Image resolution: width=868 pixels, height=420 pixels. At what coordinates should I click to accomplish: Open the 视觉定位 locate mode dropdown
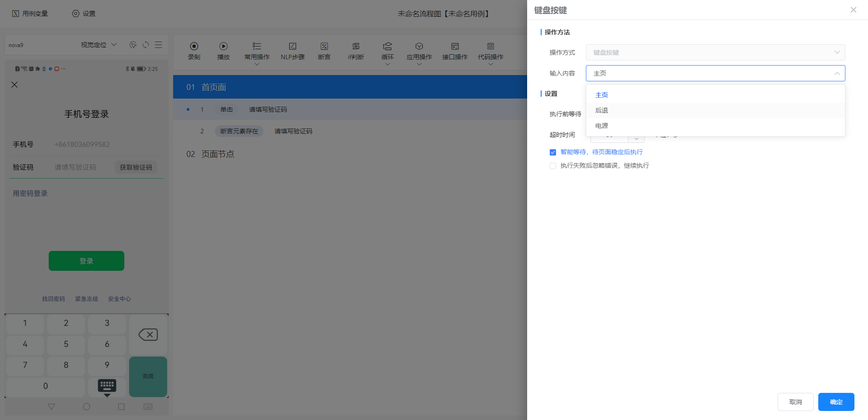coord(99,45)
